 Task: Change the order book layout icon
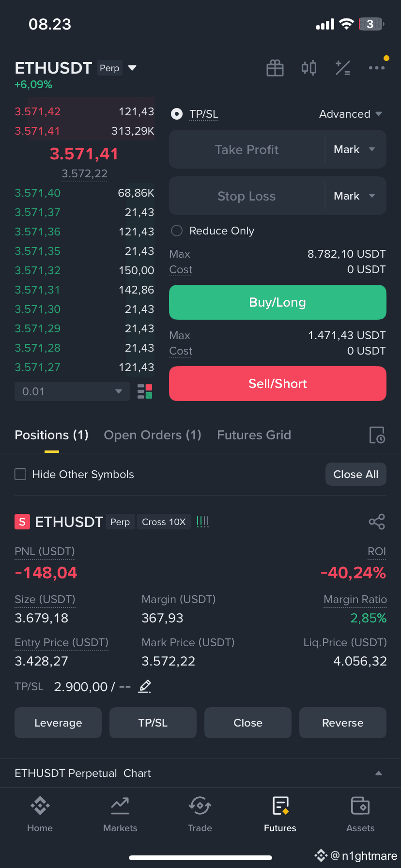click(145, 391)
